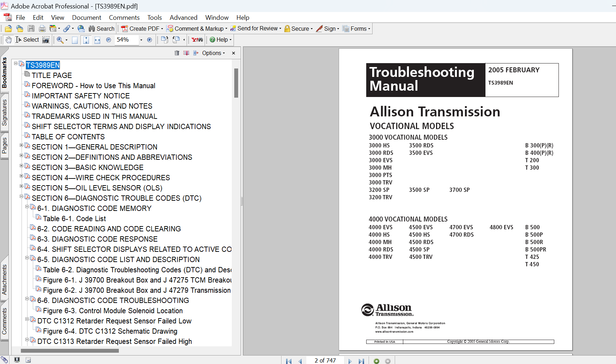Click the Sign button
Image resolution: width=616 pixels, height=364 pixels.
328,29
